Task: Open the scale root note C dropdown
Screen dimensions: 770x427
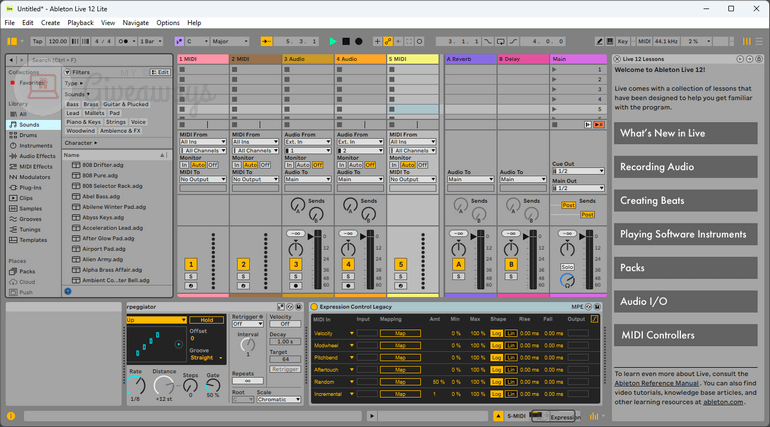Action: click(x=197, y=41)
